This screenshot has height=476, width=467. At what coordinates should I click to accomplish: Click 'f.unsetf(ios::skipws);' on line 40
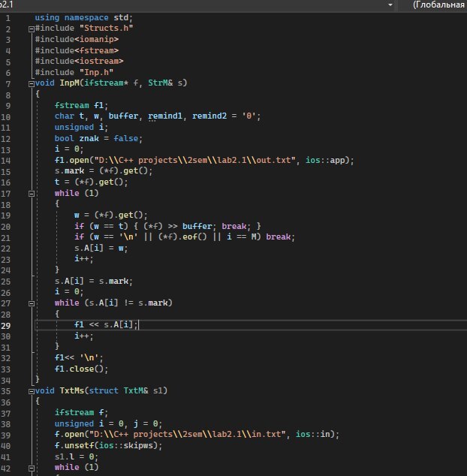click(x=108, y=445)
